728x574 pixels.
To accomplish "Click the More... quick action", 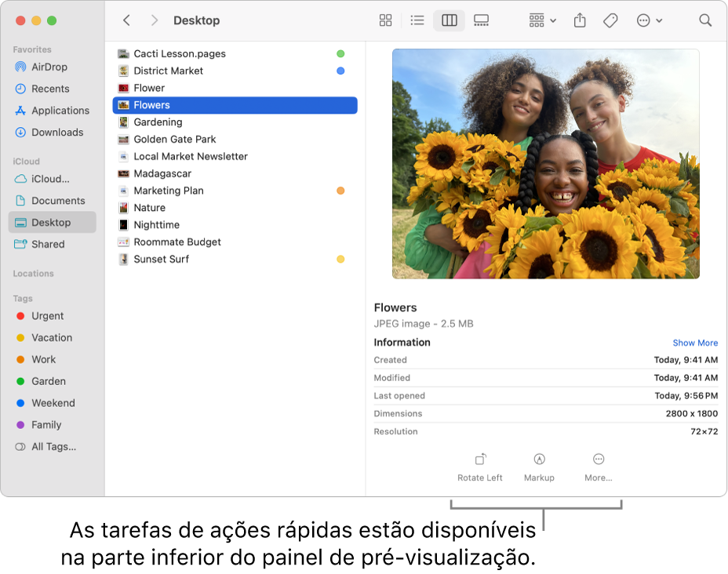I will point(599,467).
